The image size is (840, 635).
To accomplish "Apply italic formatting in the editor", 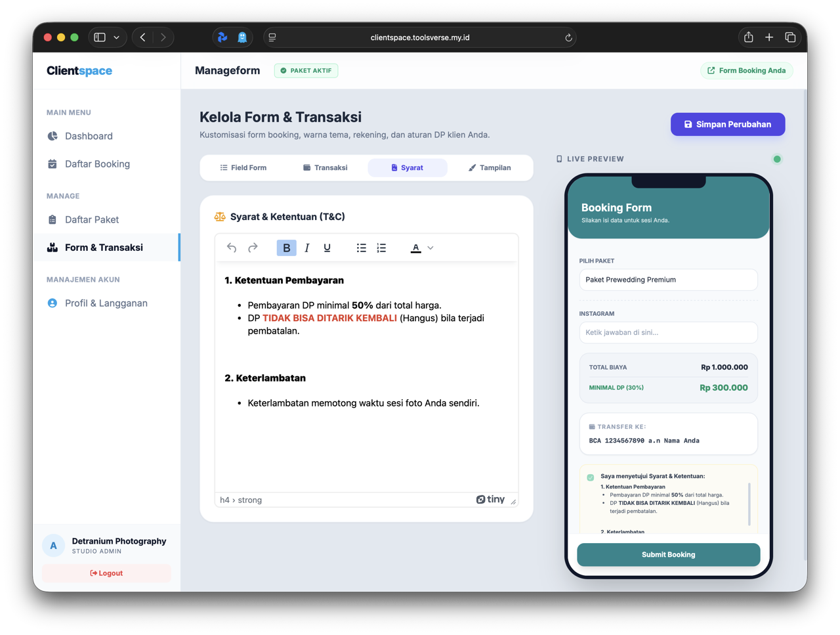I will click(306, 248).
